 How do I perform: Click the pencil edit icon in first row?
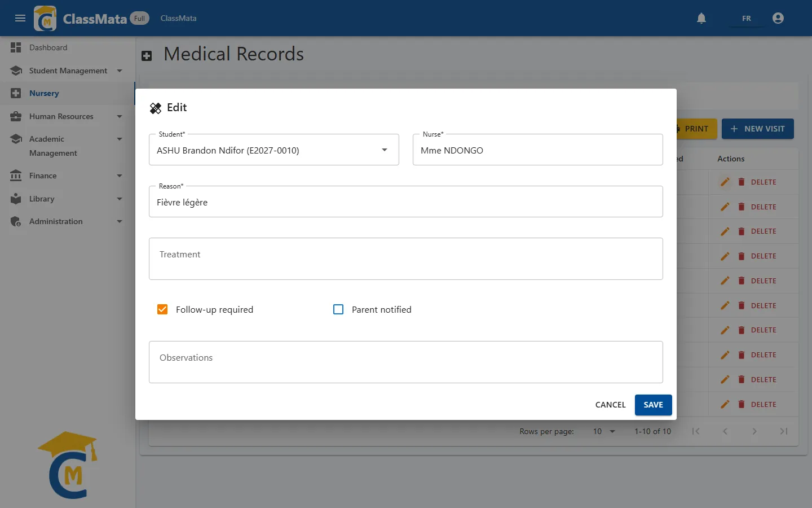[x=725, y=182]
